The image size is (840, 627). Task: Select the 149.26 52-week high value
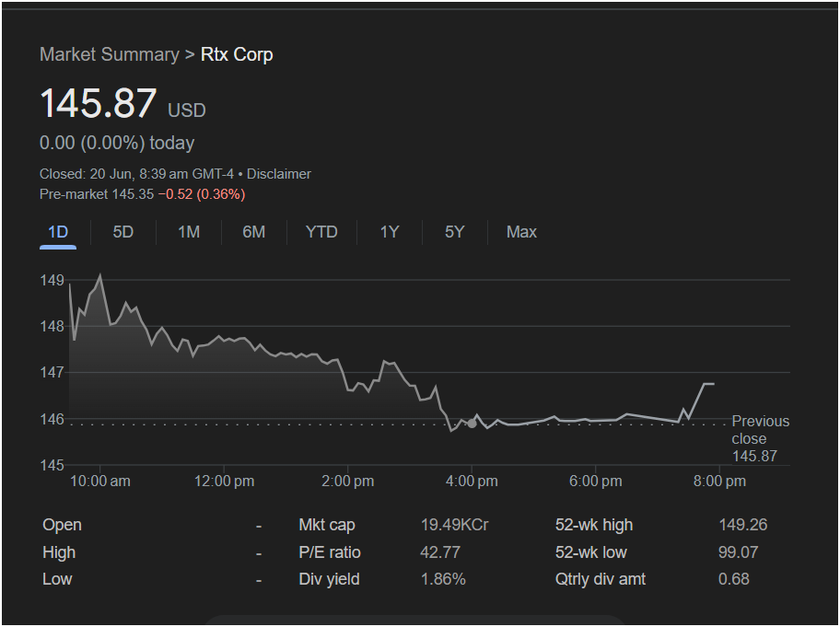[x=743, y=525]
